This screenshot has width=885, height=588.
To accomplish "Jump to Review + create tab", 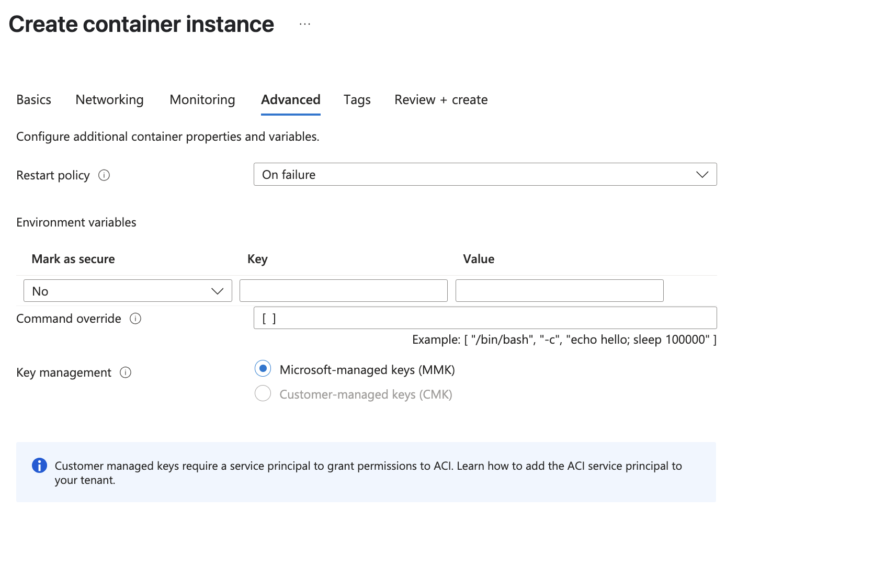I will (441, 100).
